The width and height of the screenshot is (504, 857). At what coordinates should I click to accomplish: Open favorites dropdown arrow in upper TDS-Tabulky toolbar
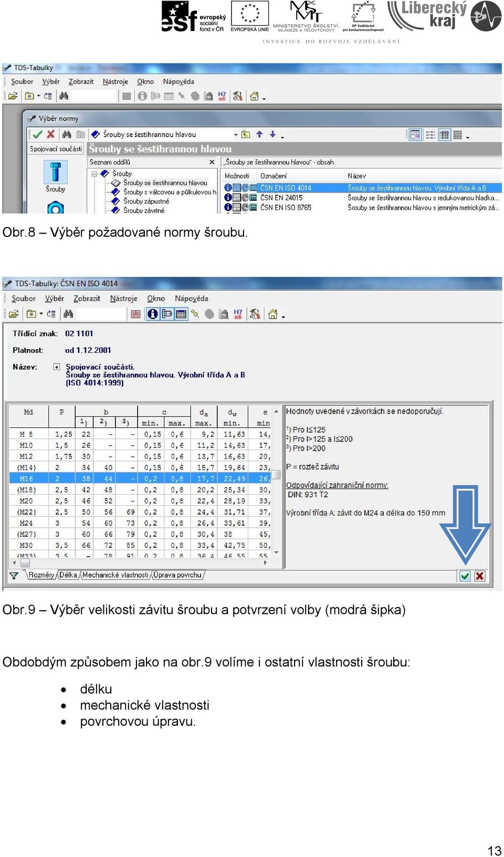pos(39,96)
